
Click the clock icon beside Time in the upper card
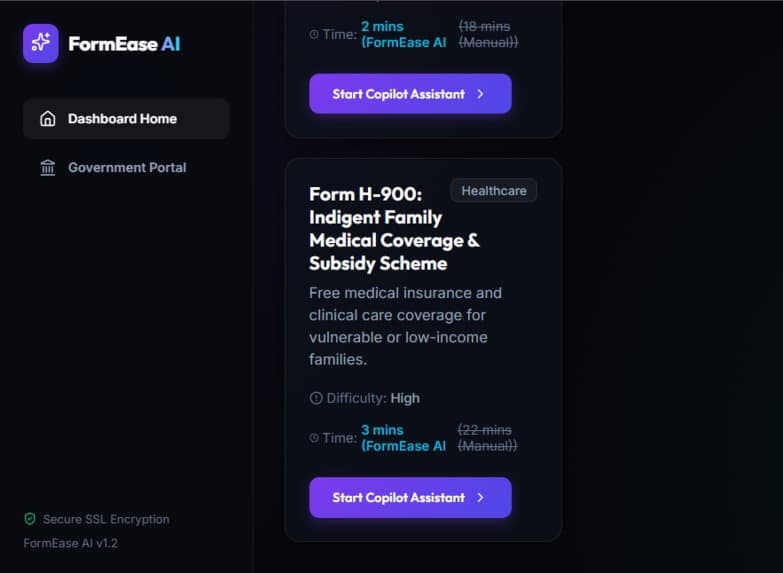click(314, 34)
